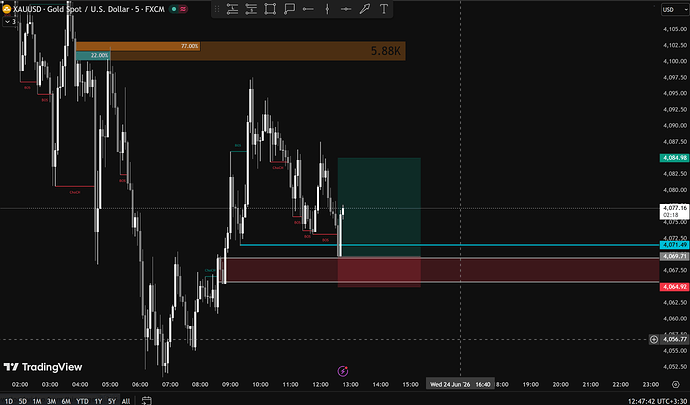Click the 12:00 time axis label
690x405 pixels.
(x=320, y=384)
